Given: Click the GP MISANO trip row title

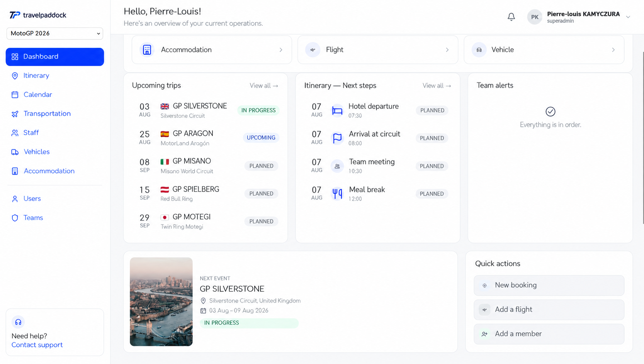Looking at the screenshot, I should pos(192,161).
